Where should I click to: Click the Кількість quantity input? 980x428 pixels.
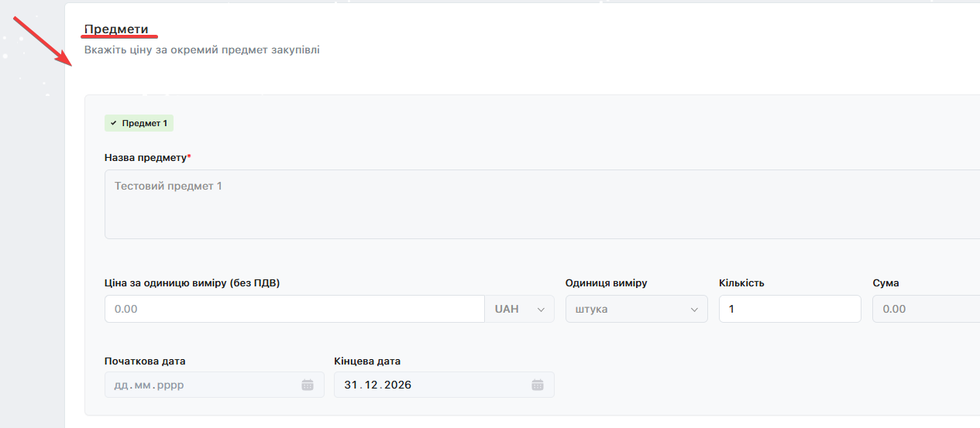789,309
